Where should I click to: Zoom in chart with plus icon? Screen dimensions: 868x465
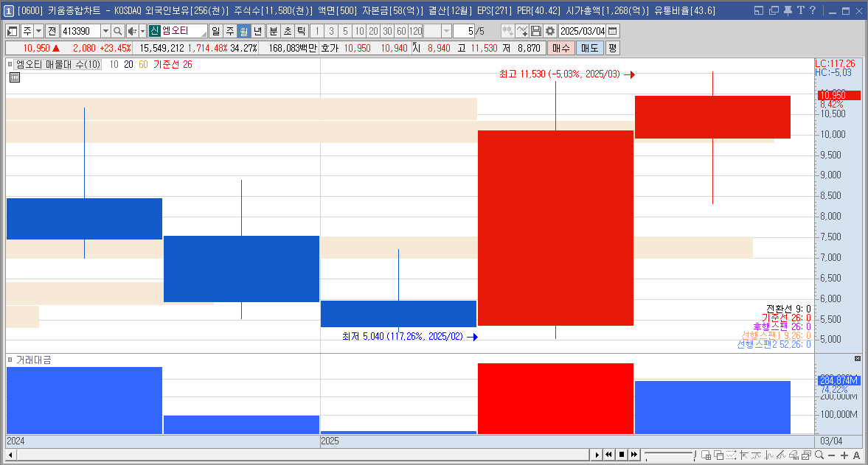[x=844, y=455]
